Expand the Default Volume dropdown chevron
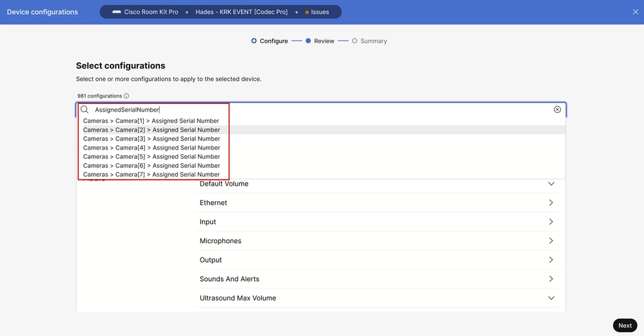The image size is (644, 336). pos(551,184)
